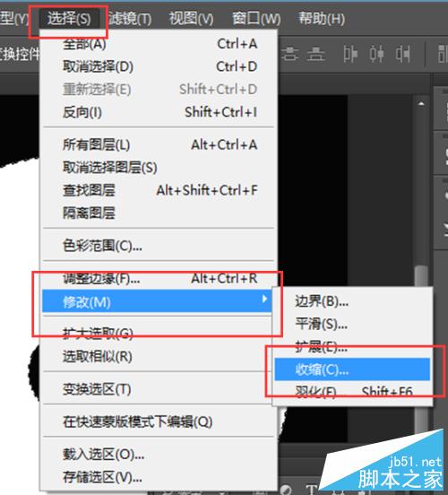Open the 滤镜(T) menu
This screenshot has height=495, width=448.
[x=130, y=19]
